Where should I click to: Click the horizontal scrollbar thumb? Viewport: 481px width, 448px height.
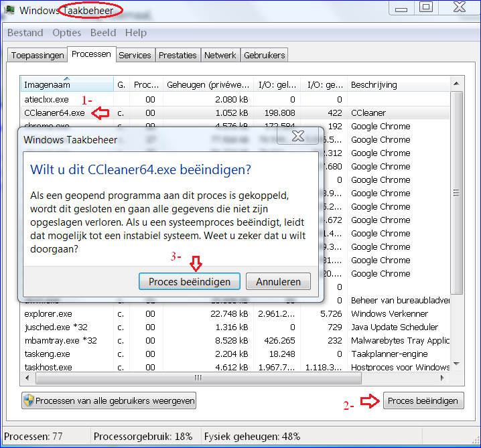pos(198,378)
